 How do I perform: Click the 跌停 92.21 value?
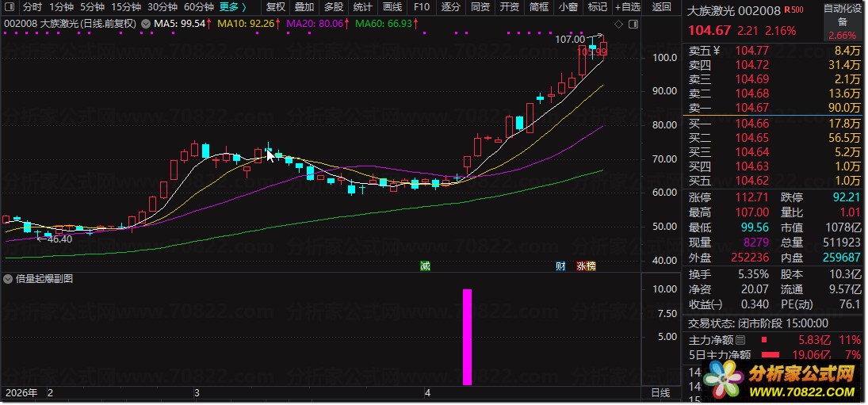pyautogui.click(x=847, y=197)
